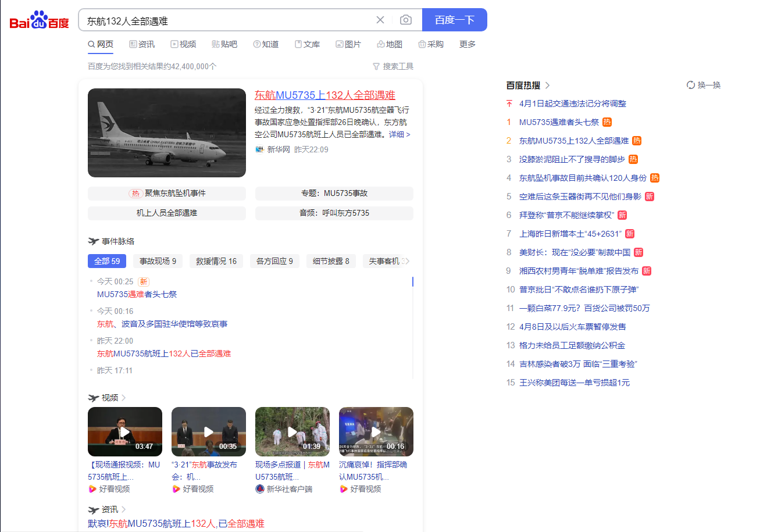
Task: Open the 采购 tab
Action: (x=431, y=44)
